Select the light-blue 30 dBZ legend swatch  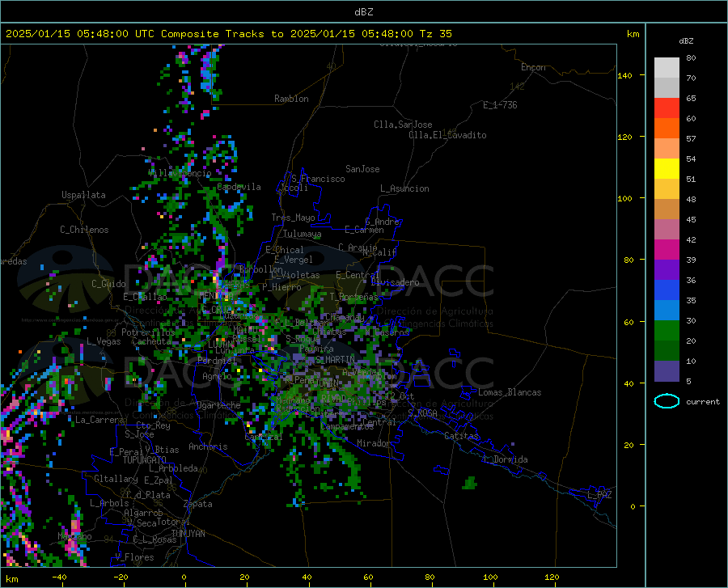click(x=667, y=311)
